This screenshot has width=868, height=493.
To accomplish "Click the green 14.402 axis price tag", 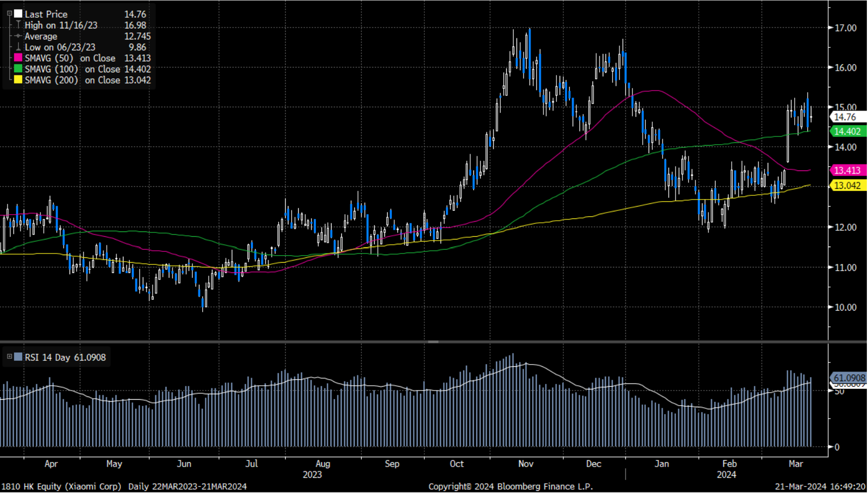I will 848,131.
